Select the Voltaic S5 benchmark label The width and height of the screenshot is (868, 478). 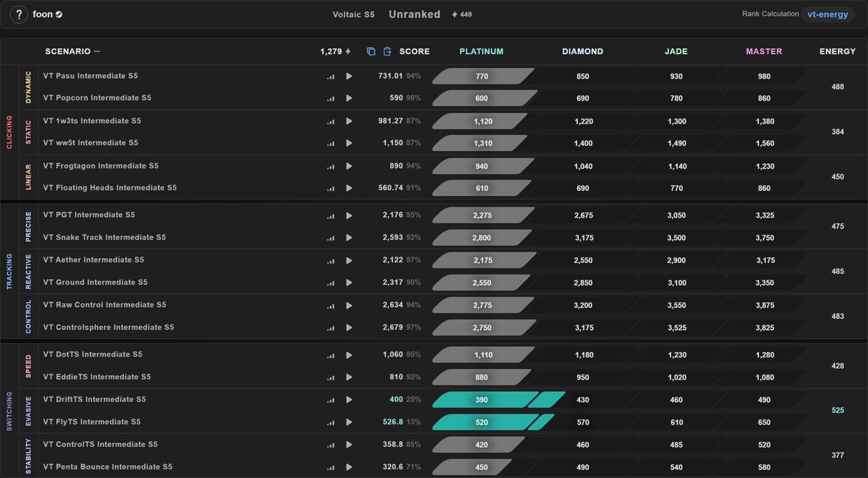pyautogui.click(x=354, y=14)
